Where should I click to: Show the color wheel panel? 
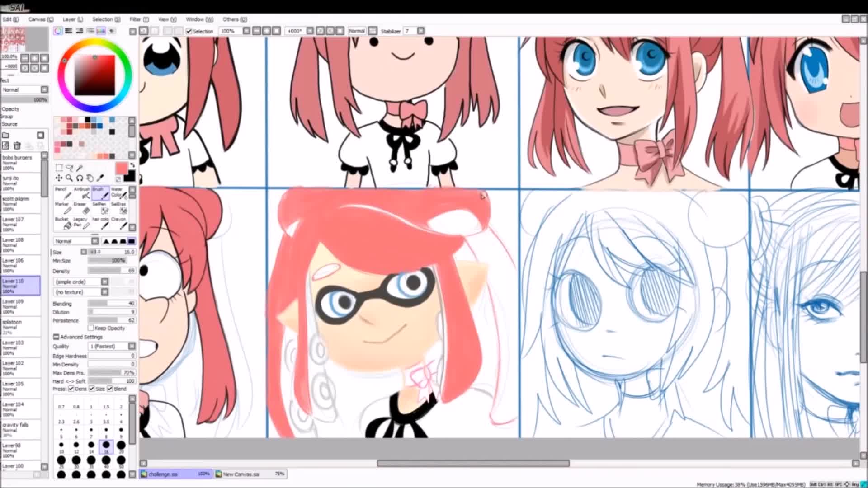[58, 31]
